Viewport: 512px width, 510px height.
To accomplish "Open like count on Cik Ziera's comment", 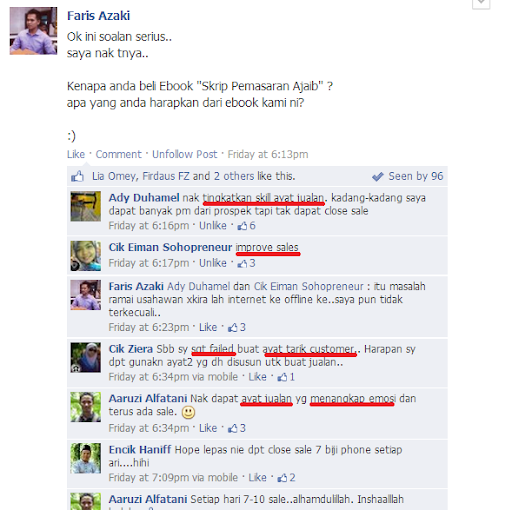I will point(286,377).
